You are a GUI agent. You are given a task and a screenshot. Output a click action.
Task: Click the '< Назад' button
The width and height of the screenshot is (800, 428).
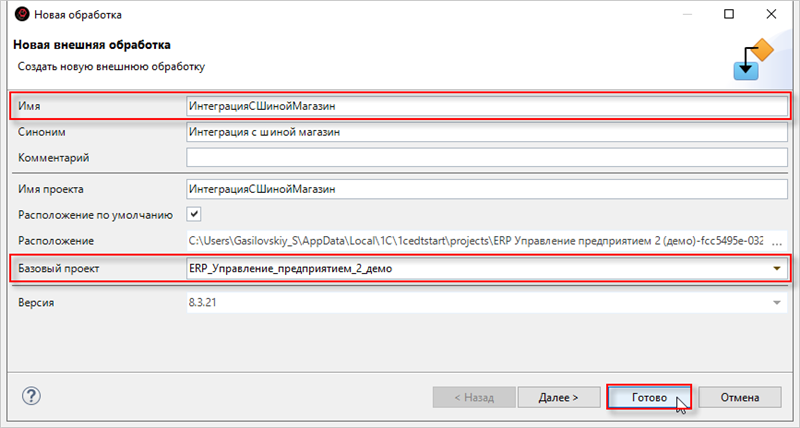(x=474, y=397)
